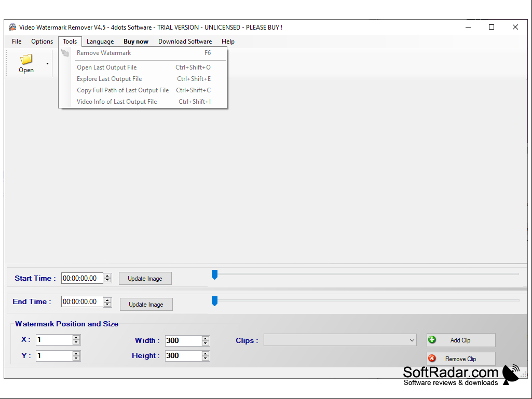Increase Start Time with up arrow

107,276
